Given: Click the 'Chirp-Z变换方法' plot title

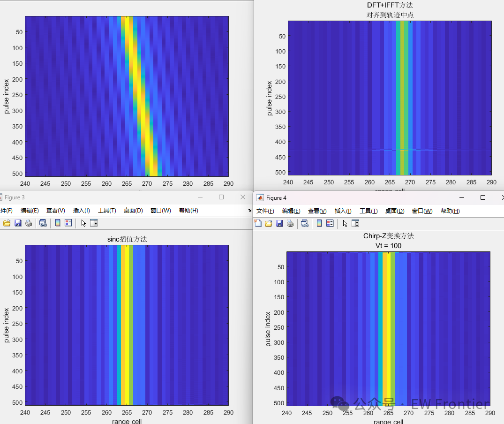Looking at the screenshot, I should click(x=388, y=236).
